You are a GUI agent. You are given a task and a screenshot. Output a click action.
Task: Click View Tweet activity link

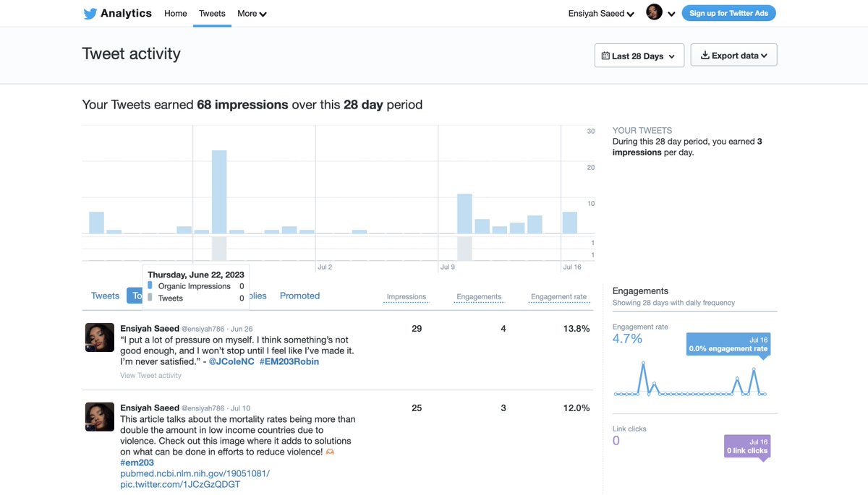point(150,376)
